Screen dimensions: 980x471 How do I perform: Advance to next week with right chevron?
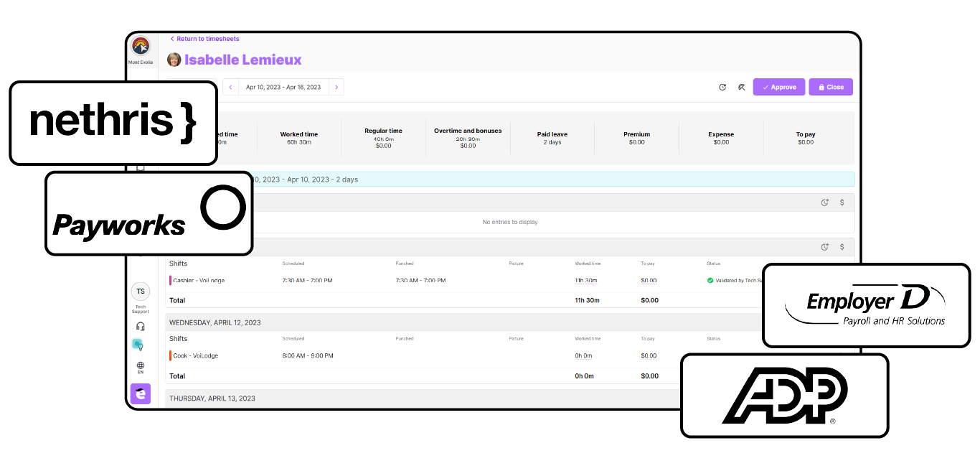click(336, 87)
